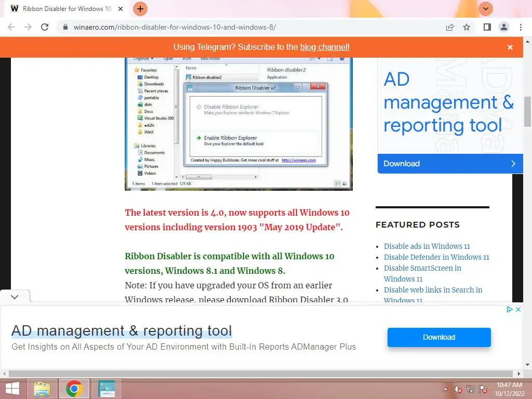Close the Ribbon Disabler tab
Viewport: 532px width, 399px height.
click(121, 9)
